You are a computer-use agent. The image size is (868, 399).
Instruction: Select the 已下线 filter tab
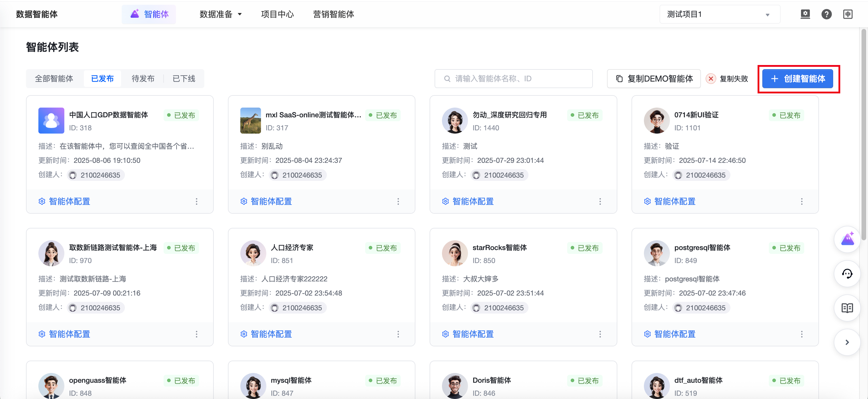point(184,79)
